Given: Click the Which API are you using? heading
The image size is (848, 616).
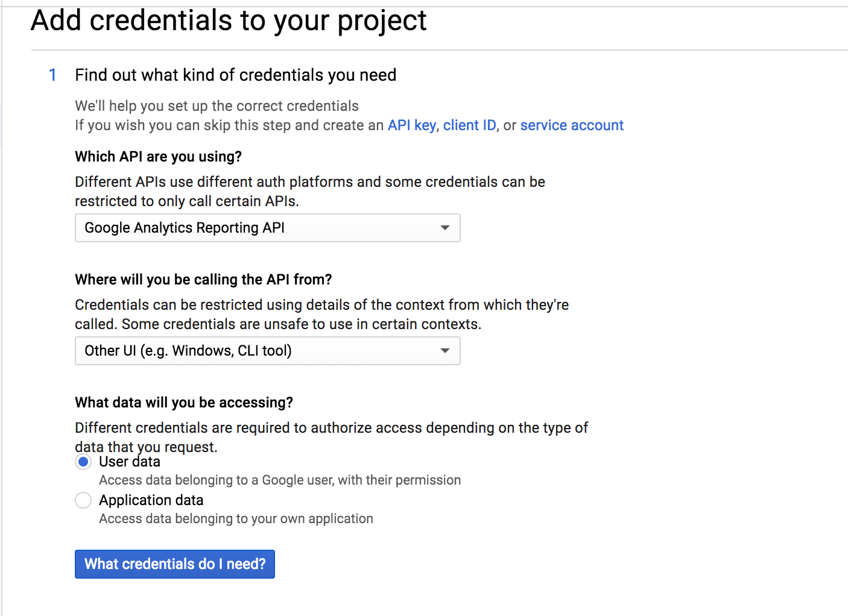Looking at the screenshot, I should [x=158, y=157].
